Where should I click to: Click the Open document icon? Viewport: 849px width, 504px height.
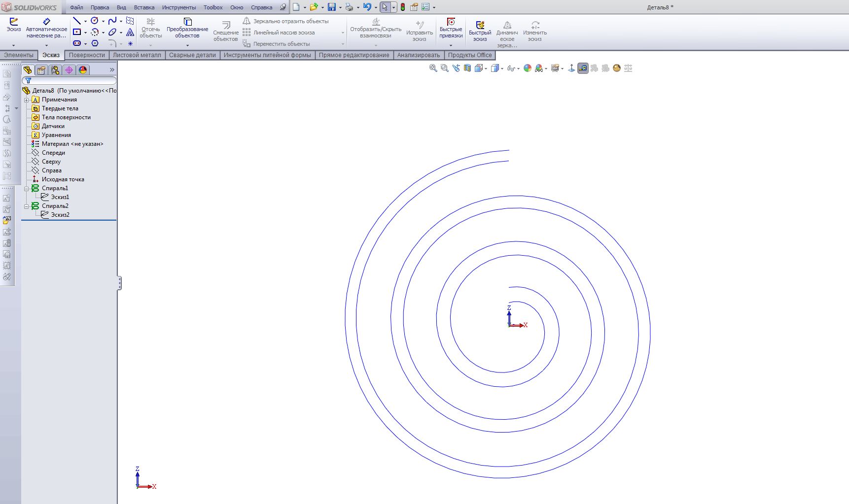coord(314,7)
